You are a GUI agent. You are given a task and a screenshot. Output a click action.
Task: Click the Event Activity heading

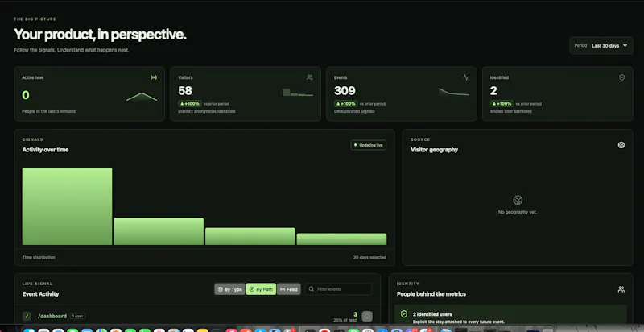click(41, 294)
